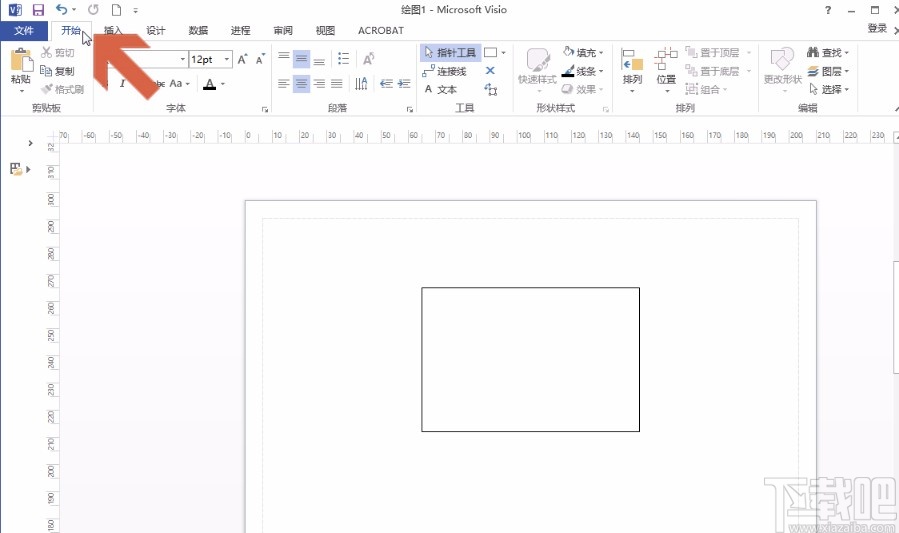The image size is (899, 533).
Task: Open the 12pt font size dropdown
Action: pyautogui.click(x=227, y=60)
